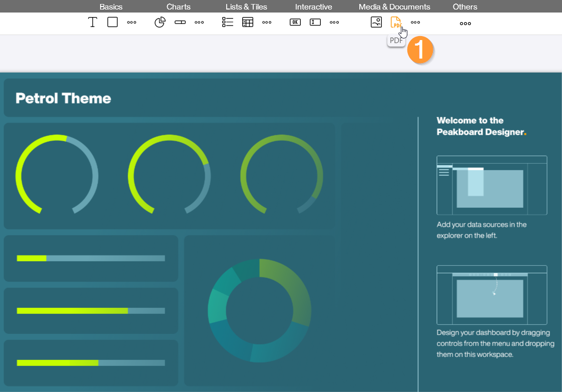Screen dimensions: 562x392
Task: Choose the Image control icon
Action: click(376, 22)
